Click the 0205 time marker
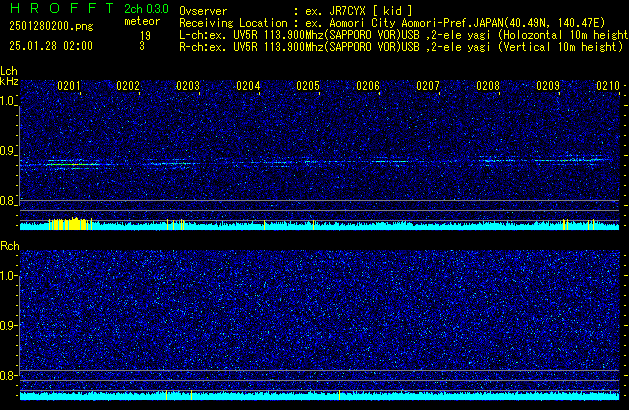The width and height of the screenshot is (629, 410). coord(308,86)
